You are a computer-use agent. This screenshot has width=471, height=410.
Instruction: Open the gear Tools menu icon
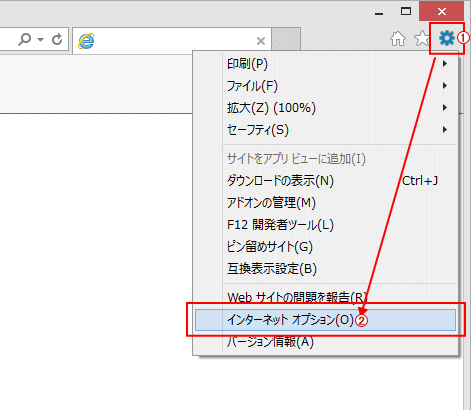click(446, 38)
